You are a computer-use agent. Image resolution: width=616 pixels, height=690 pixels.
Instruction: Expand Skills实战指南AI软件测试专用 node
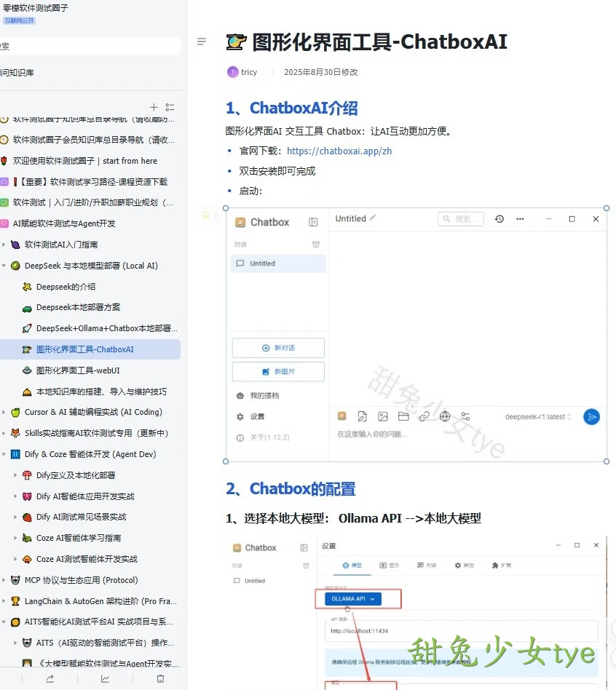click(4, 433)
